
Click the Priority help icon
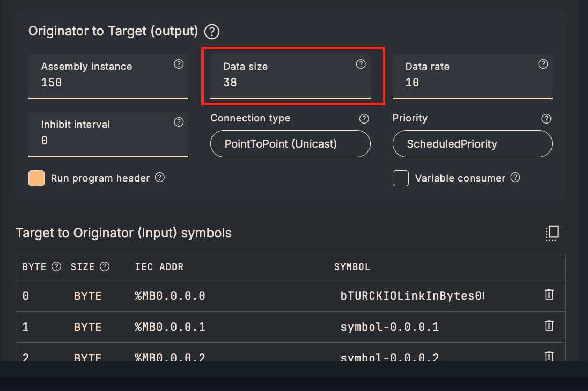[546, 119]
